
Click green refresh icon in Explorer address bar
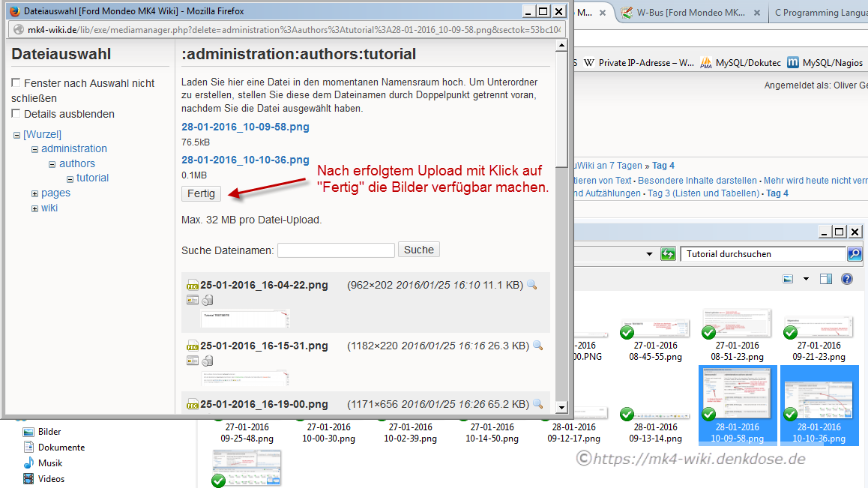668,254
